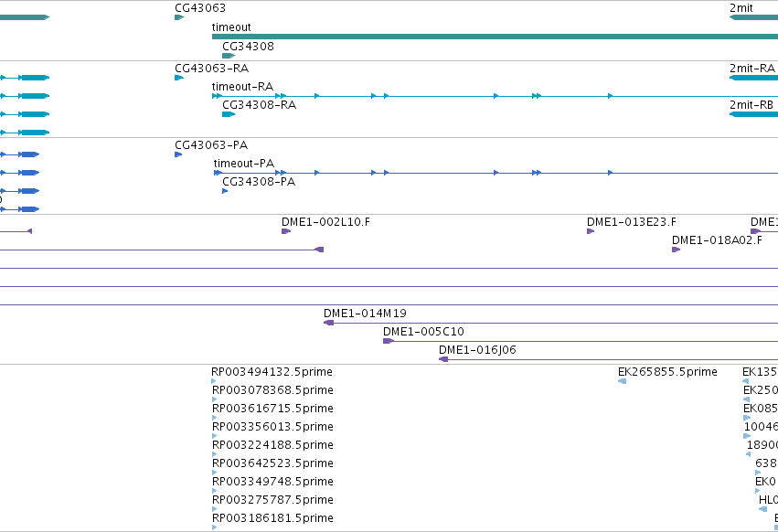
Task: Click the timeout-PA text label
Action: pyautogui.click(x=243, y=164)
